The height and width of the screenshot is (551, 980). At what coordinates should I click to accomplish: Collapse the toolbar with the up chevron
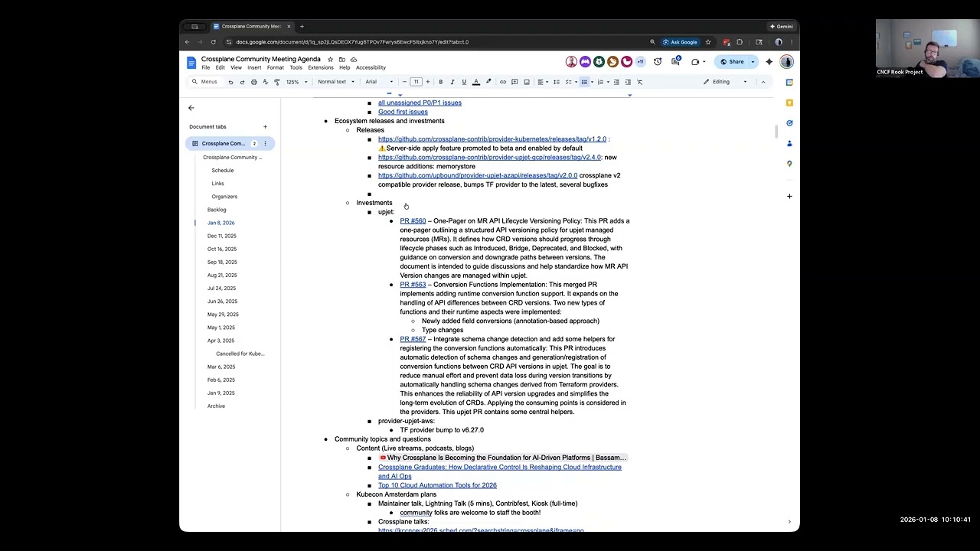tap(763, 82)
